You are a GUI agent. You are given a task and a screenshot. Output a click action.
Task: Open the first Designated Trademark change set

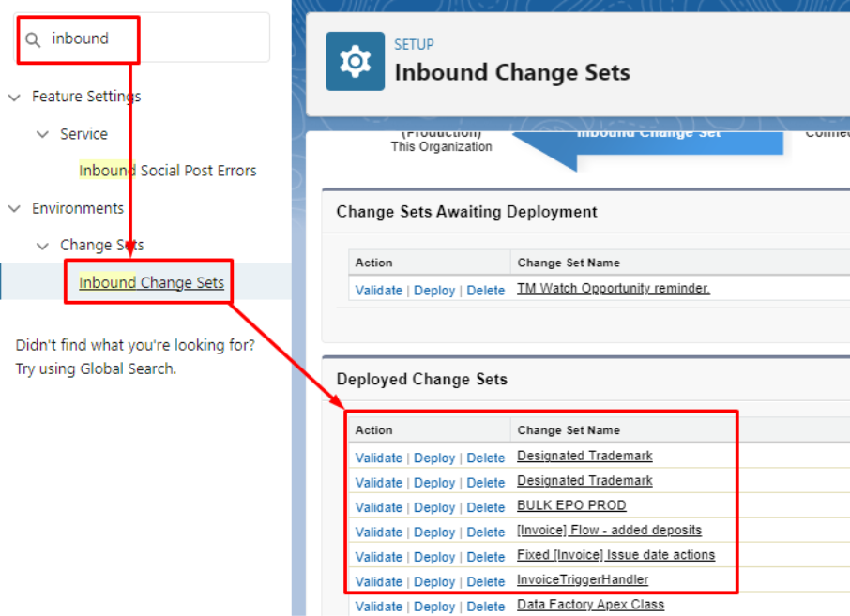pyautogui.click(x=584, y=457)
